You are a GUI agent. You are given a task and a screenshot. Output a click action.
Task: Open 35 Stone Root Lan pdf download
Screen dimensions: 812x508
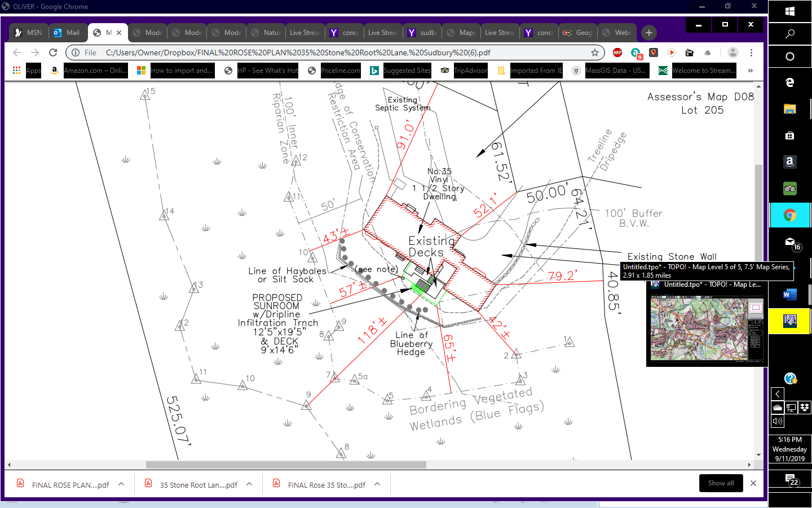coord(191,484)
